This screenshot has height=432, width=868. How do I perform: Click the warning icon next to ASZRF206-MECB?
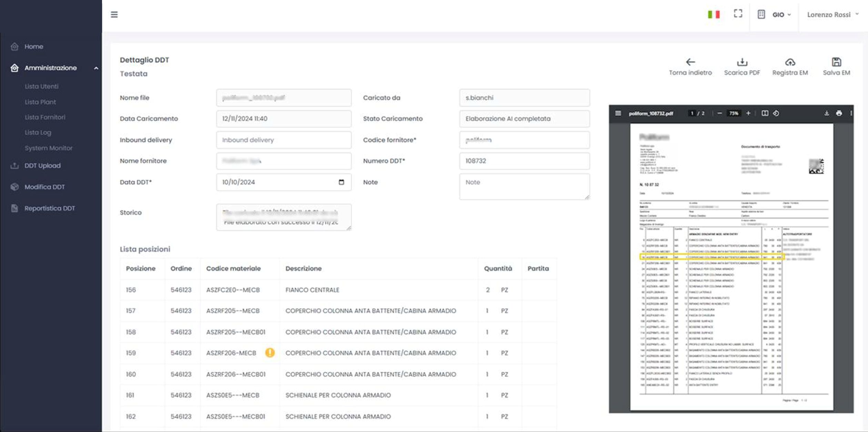[x=270, y=353]
